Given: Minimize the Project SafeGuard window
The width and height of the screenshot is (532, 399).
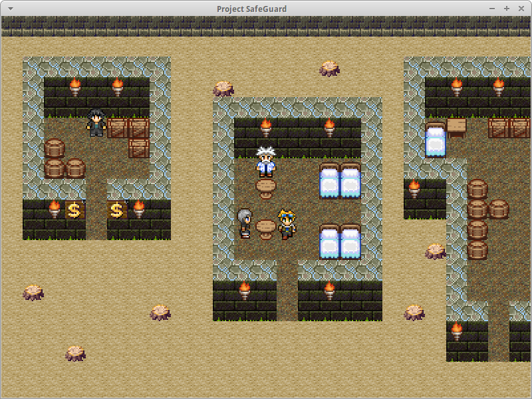Looking at the screenshot, I should pos(492,8).
